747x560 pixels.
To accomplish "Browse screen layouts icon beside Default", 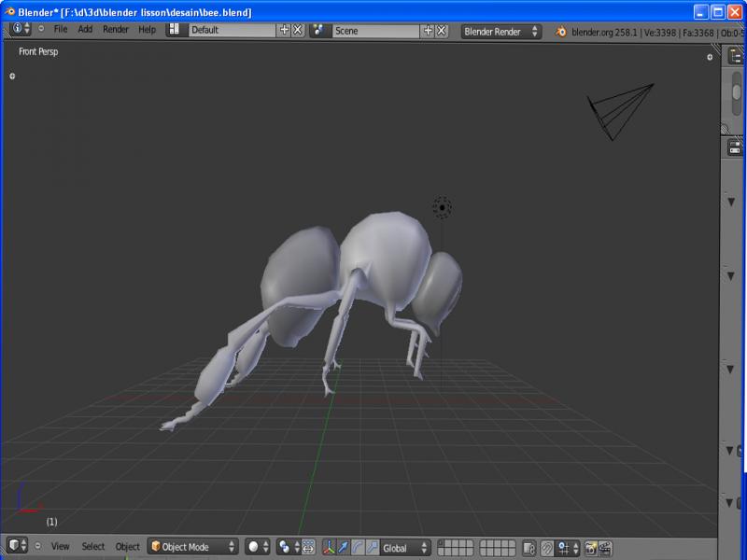I will [175, 30].
